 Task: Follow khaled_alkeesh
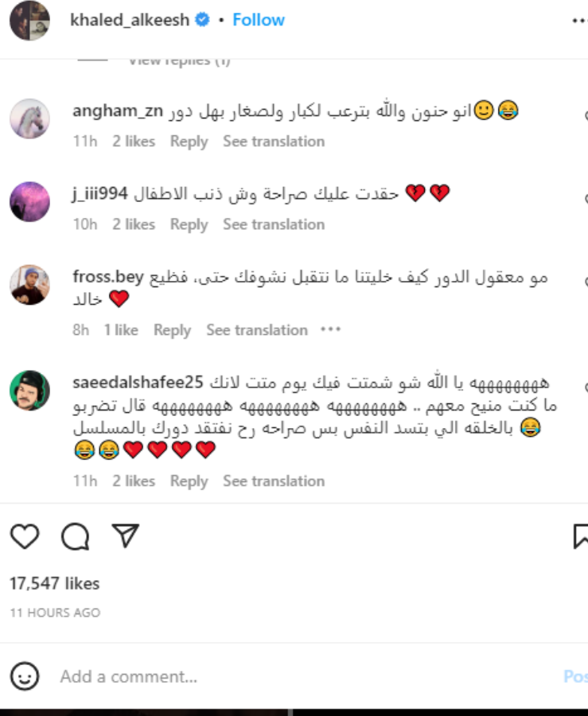[259, 20]
